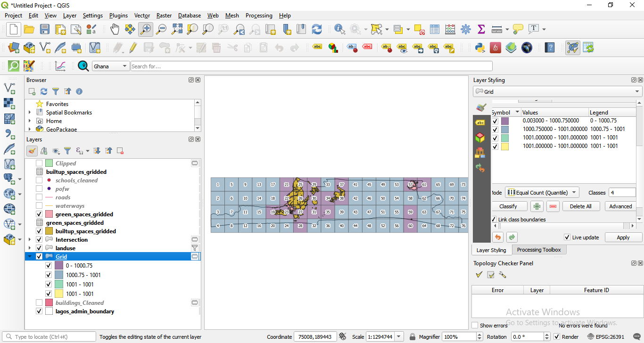Toggle the Show errors checkbox
The width and height of the screenshot is (644, 343).
pyautogui.click(x=475, y=326)
